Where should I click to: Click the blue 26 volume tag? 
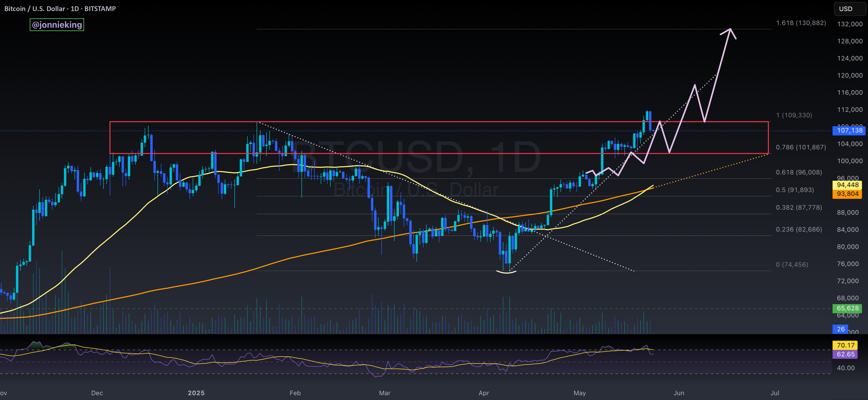[840, 329]
